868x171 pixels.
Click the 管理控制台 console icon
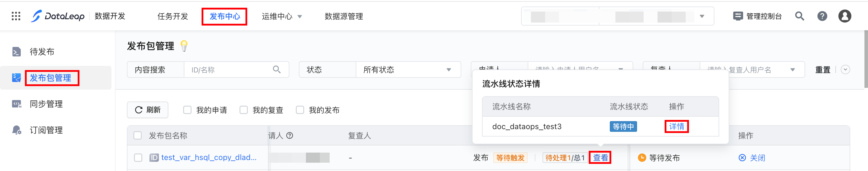[738, 16]
